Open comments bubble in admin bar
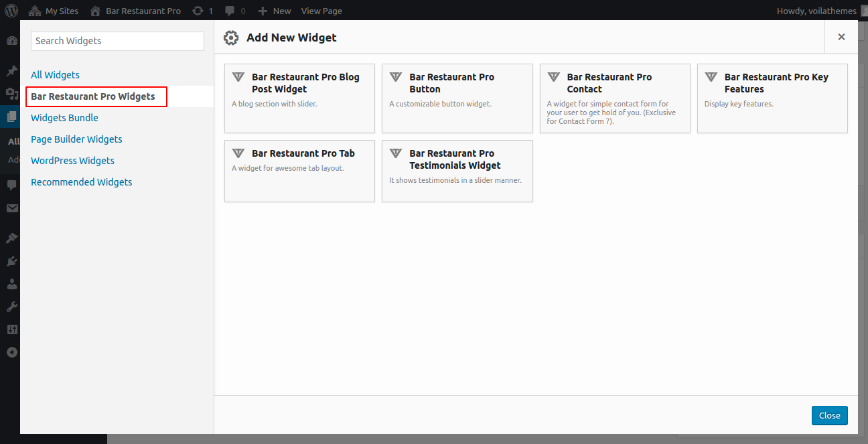This screenshot has height=444, width=868. (x=235, y=11)
